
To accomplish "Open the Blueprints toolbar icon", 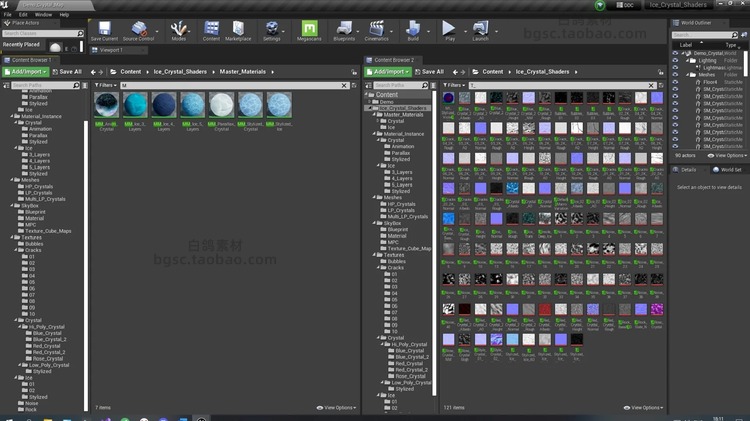I will pyautogui.click(x=344, y=31).
